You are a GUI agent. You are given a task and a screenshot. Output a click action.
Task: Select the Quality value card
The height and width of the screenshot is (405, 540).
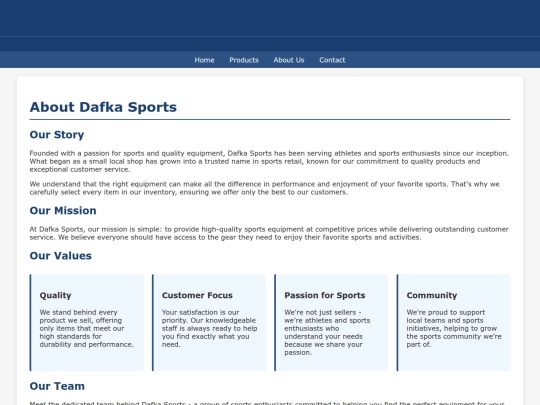pos(86,323)
